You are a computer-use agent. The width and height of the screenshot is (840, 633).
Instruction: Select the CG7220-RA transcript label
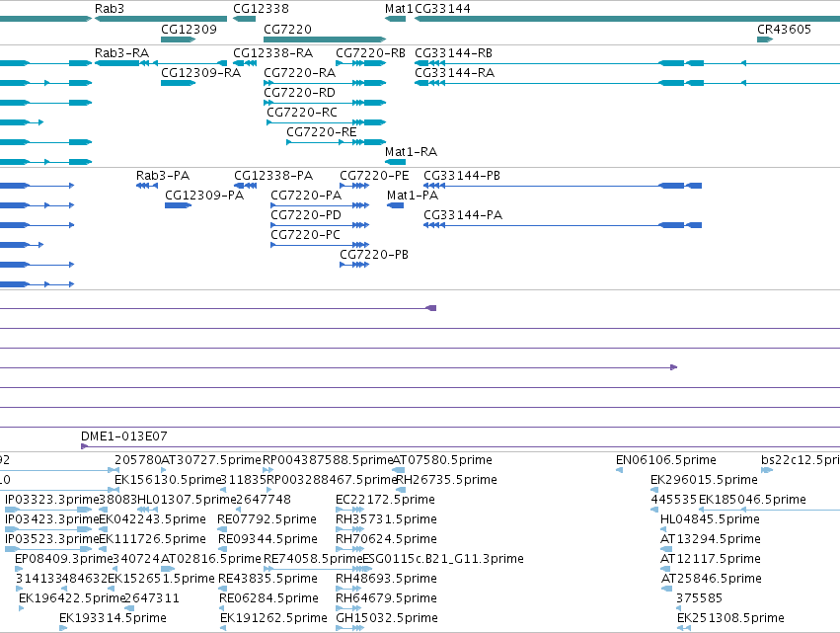click(299, 73)
